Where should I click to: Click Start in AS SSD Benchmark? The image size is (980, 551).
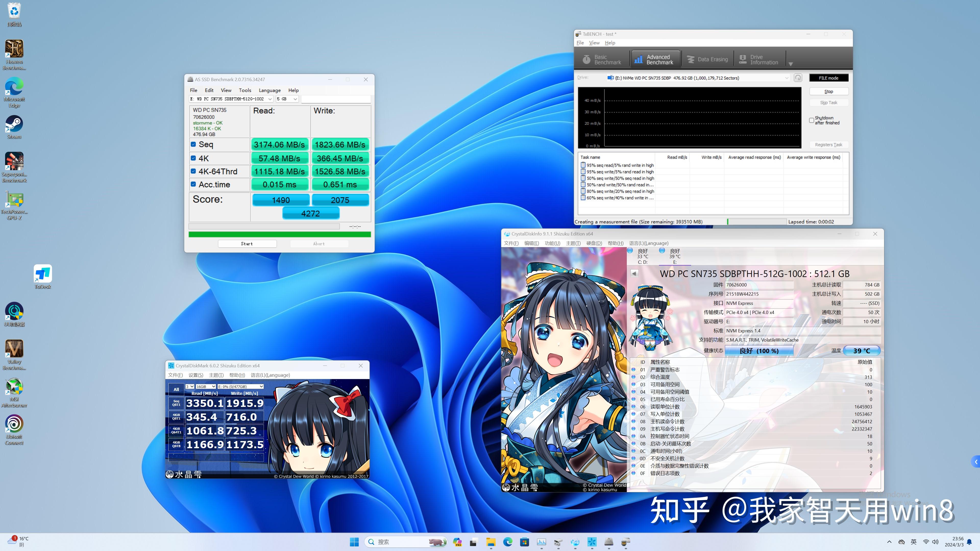pos(247,243)
